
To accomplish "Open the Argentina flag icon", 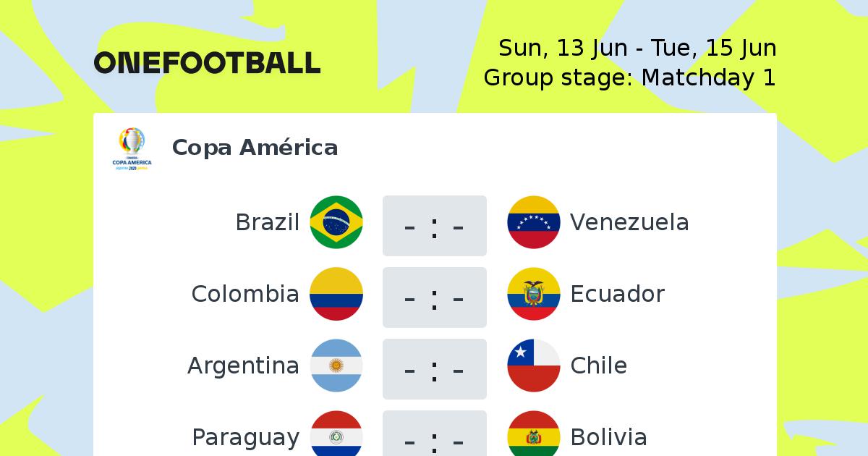I will point(336,366).
